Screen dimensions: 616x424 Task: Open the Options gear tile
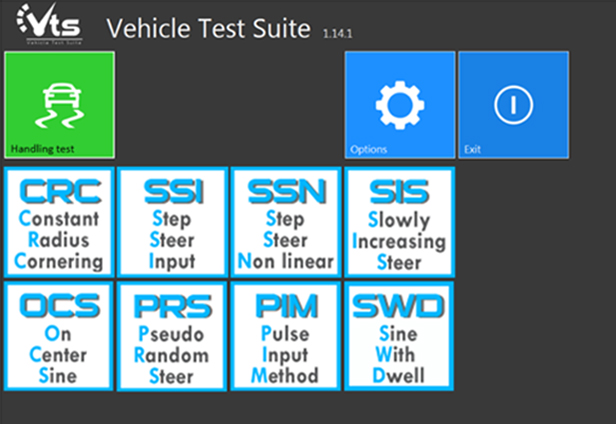point(400,105)
